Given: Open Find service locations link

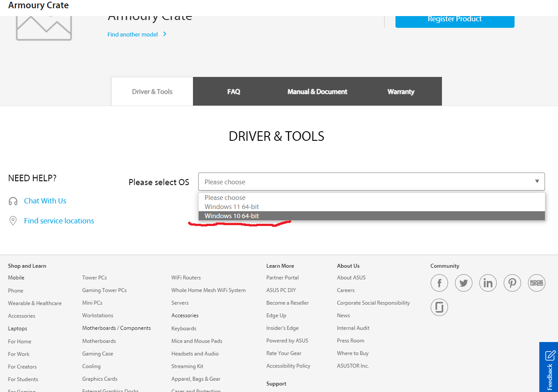Looking at the screenshot, I should click(59, 221).
